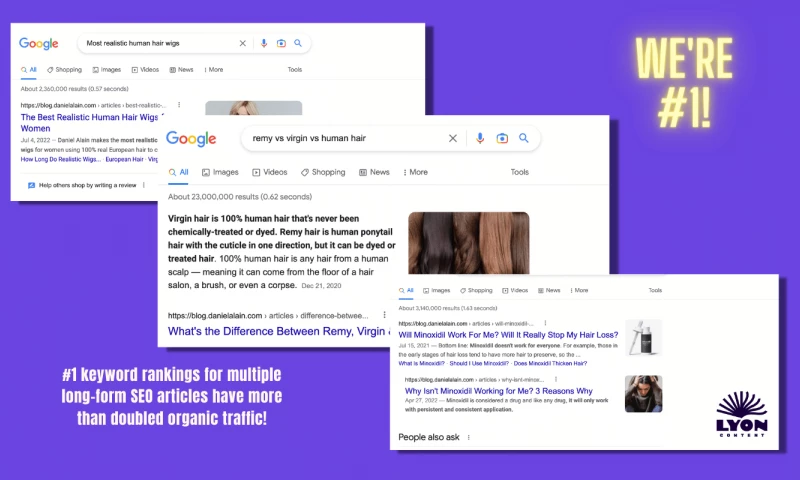
Task: Click microphone icon in remy search bar
Action: coord(480,138)
